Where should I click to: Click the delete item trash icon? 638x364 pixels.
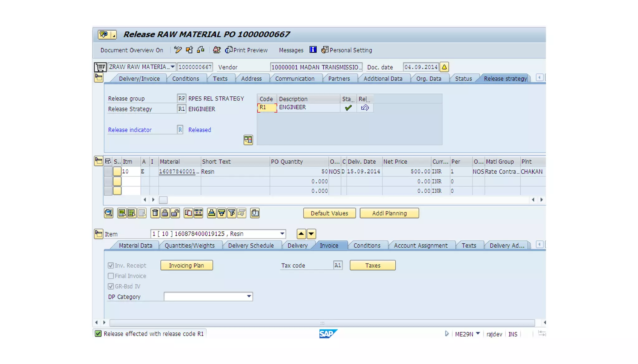[155, 213]
